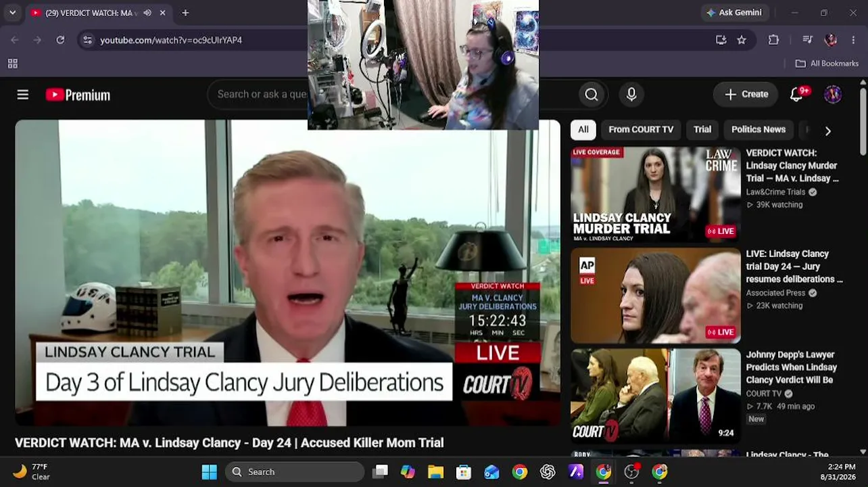Open "Johnny Depp's Lawyer Predicts" video title

coord(791,367)
